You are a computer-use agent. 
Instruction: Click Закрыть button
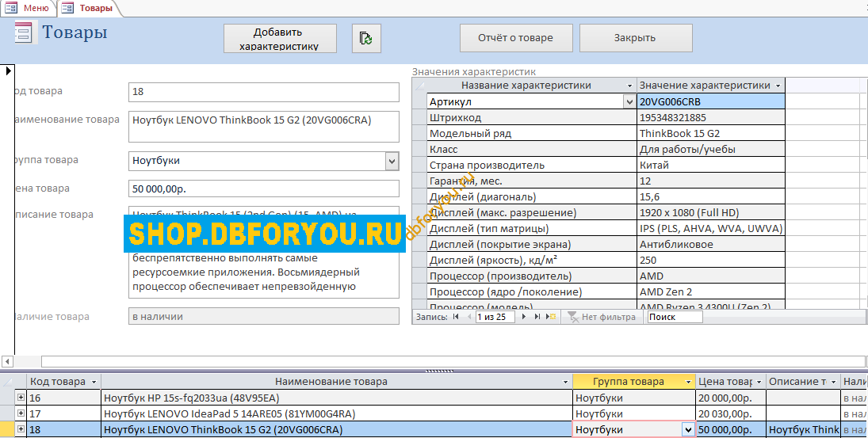(x=636, y=38)
